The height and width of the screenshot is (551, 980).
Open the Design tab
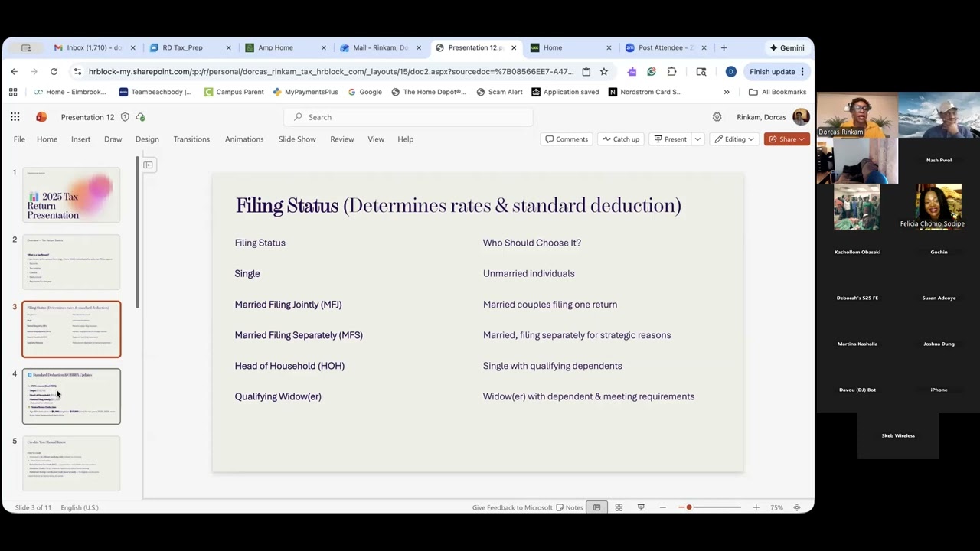click(x=147, y=139)
